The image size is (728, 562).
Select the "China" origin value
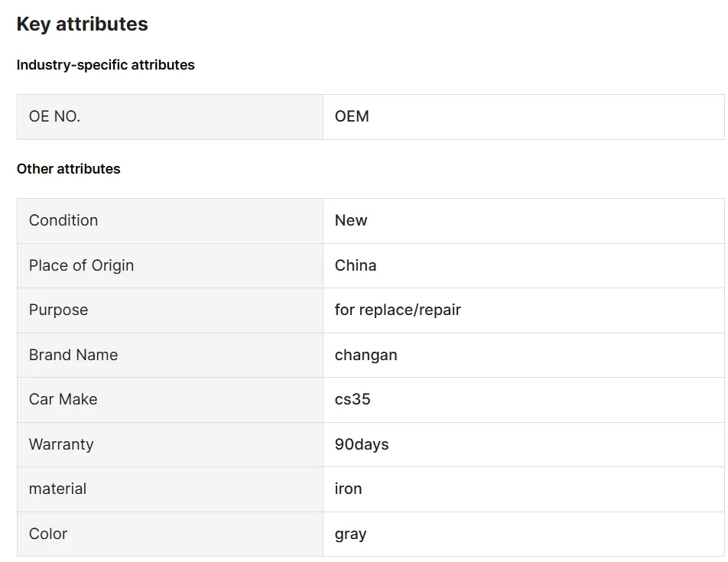tap(356, 265)
